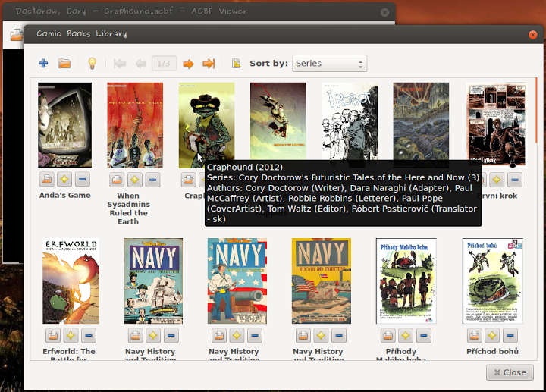Click minus button under První krok cover
The height and width of the screenshot is (392, 546).
515,180
